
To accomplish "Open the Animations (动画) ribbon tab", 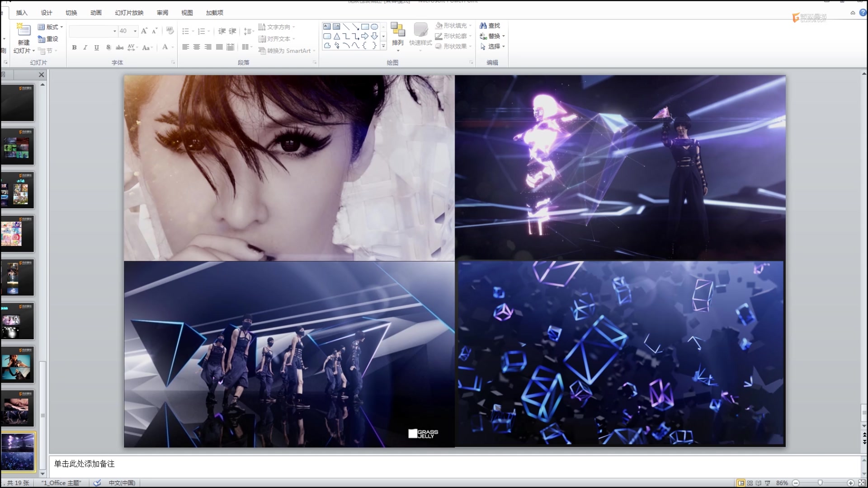I will pos(96,13).
